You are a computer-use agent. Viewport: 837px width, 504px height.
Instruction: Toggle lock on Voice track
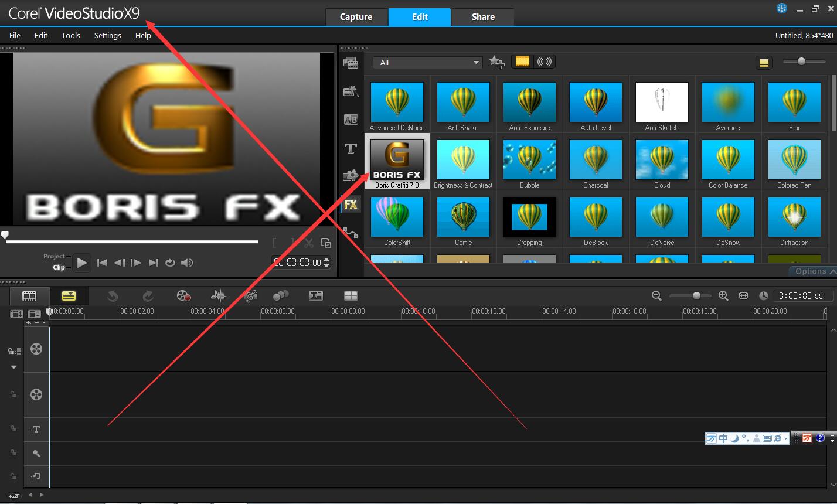13,453
